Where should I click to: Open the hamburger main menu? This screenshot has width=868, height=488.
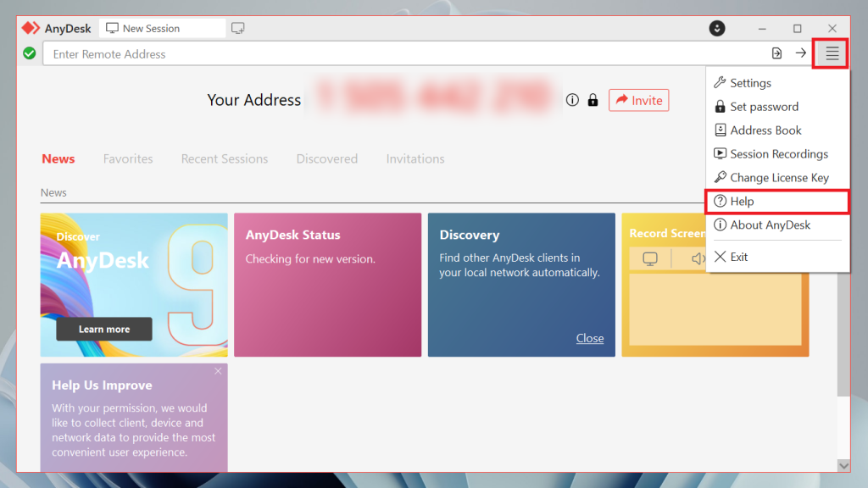(x=830, y=53)
